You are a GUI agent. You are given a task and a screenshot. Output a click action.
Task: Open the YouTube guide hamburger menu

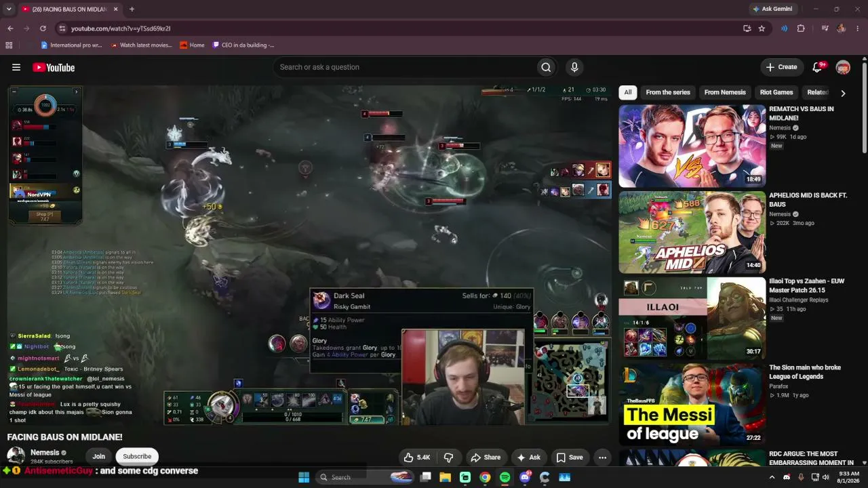click(x=16, y=67)
